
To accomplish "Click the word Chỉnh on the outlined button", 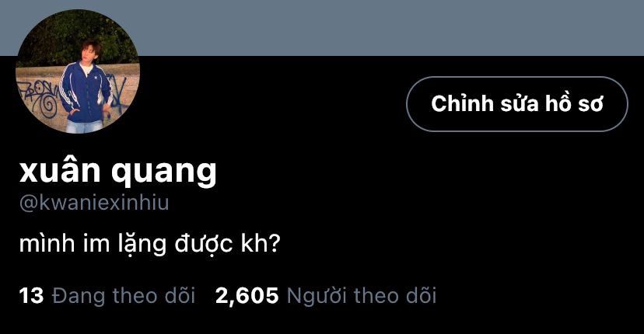I will pyautogui.click(x=462, y=104).
